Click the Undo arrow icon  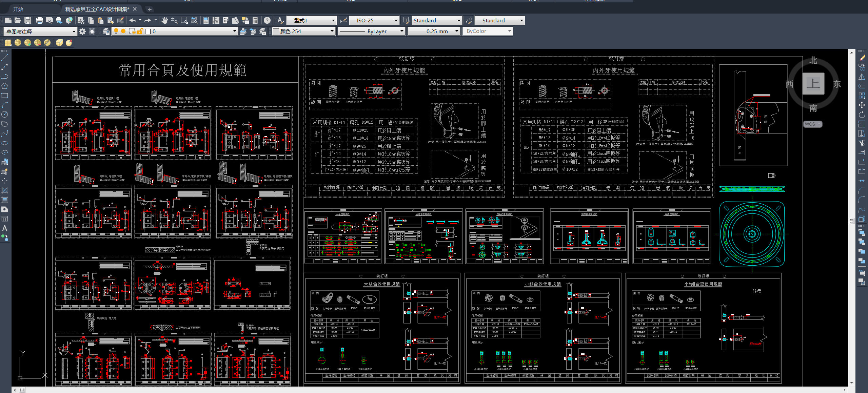click(133, 20)
